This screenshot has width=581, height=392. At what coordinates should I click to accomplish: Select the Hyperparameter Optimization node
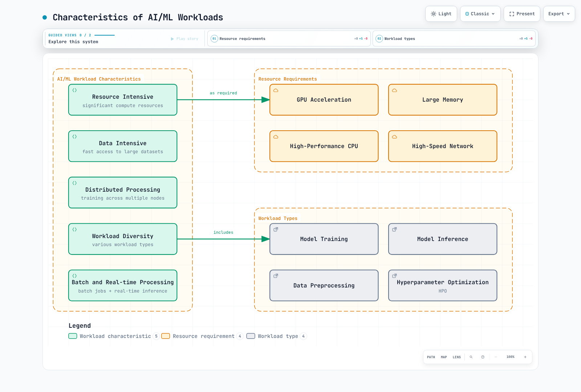tap(443, 285)
